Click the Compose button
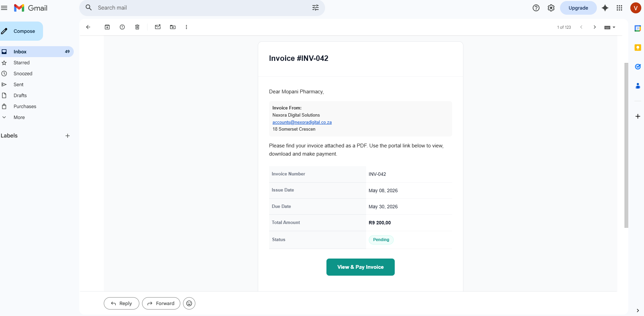644x316 pixels. coord(21,31)
